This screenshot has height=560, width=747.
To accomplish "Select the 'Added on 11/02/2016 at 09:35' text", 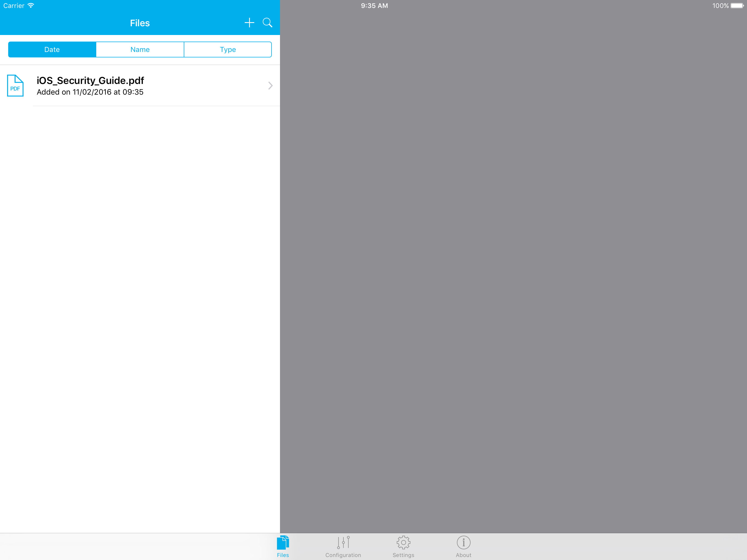I will click(x=90, y=92).
